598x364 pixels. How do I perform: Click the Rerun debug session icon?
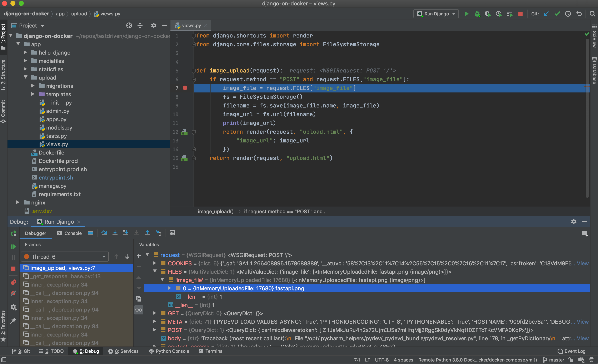pyautogui.click(x=13, y=233)
